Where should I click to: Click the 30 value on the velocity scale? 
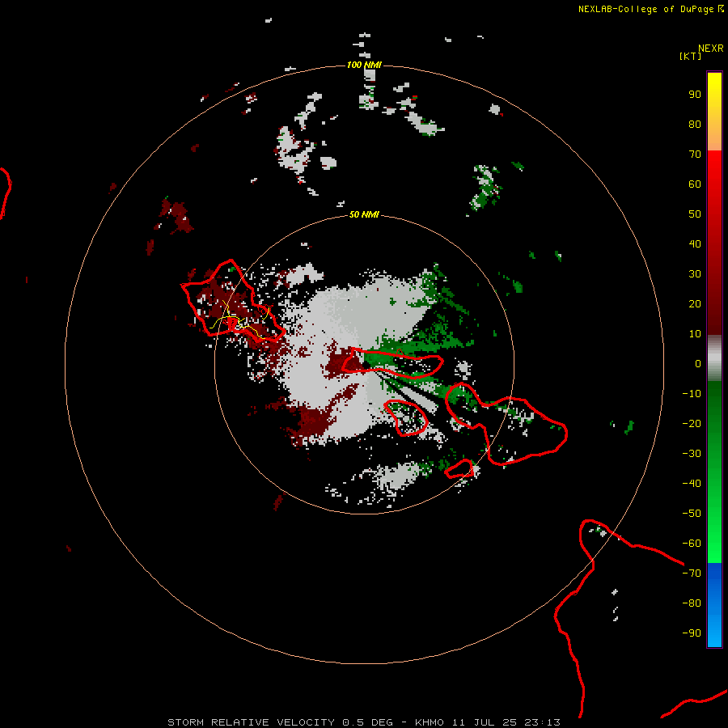tap(695, 274)
